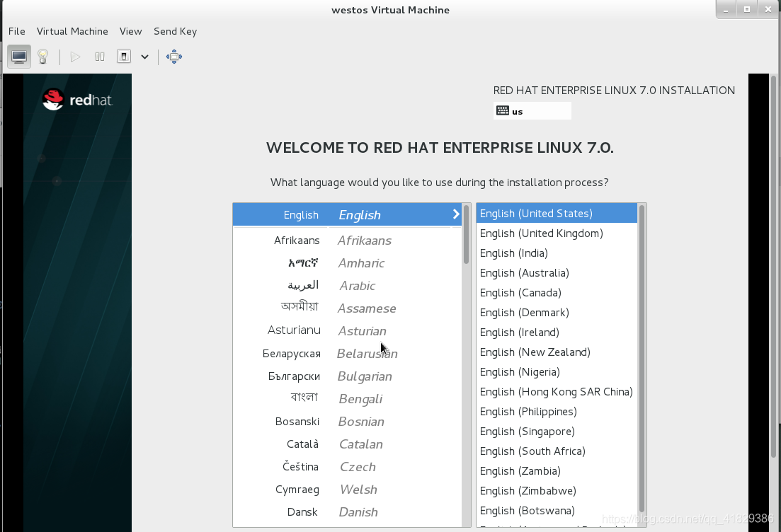Open the File menu

pyautogui.click(x=16, y=31)
